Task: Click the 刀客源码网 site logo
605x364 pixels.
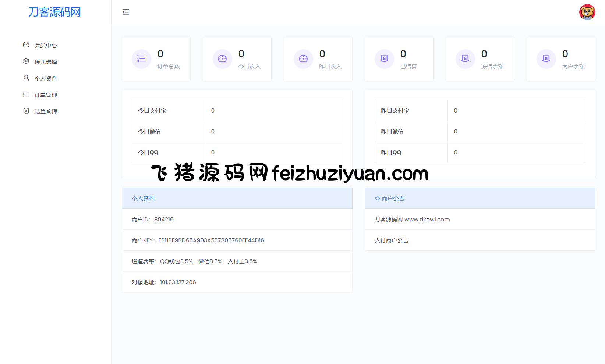Action: (54, 12)
